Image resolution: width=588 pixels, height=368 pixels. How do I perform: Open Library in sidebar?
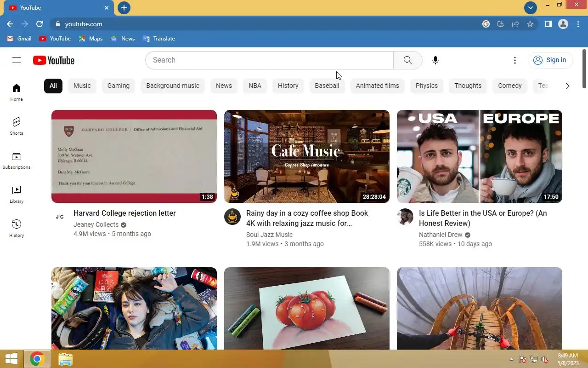point(17,194)
